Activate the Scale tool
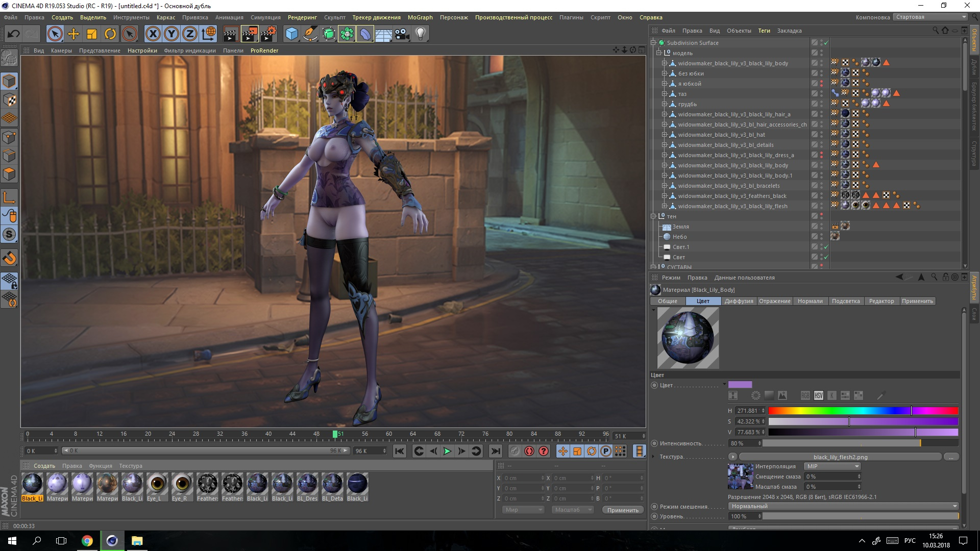The image size is (980, 551). pyautogui.click(x=92, y=34)
